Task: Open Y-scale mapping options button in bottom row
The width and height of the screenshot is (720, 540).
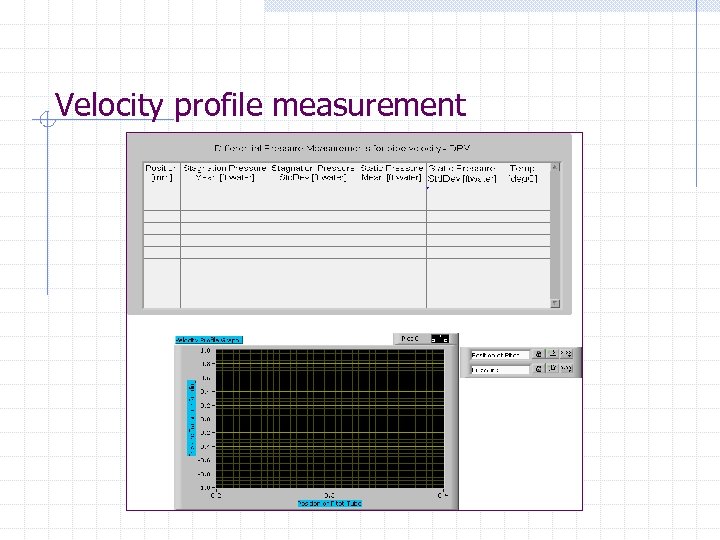Action: 566,369
